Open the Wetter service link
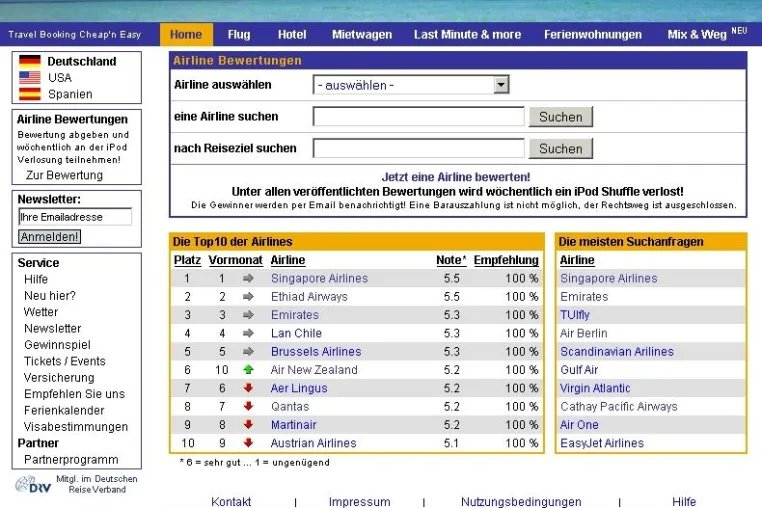This screenshot has width=762, height=508. point(41,312)
